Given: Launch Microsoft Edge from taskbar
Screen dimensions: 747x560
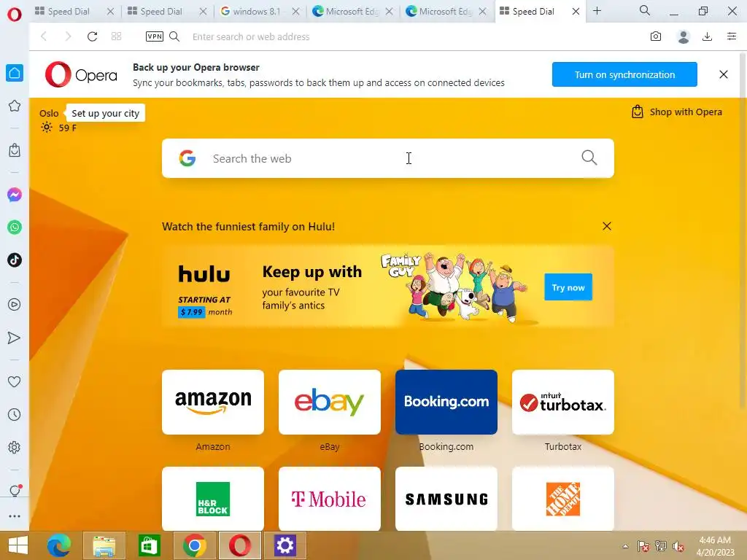Looking at the screenshot, I should click(59, 545).
